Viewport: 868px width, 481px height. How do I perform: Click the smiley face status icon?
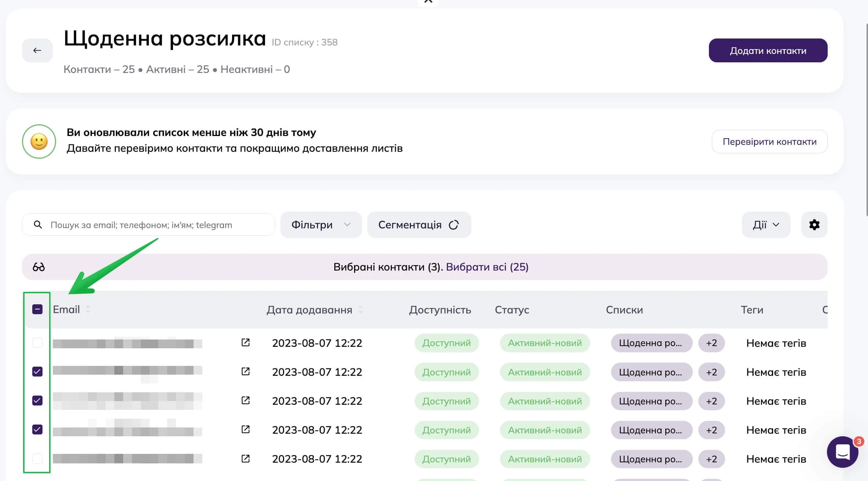(x=39, y=142)
